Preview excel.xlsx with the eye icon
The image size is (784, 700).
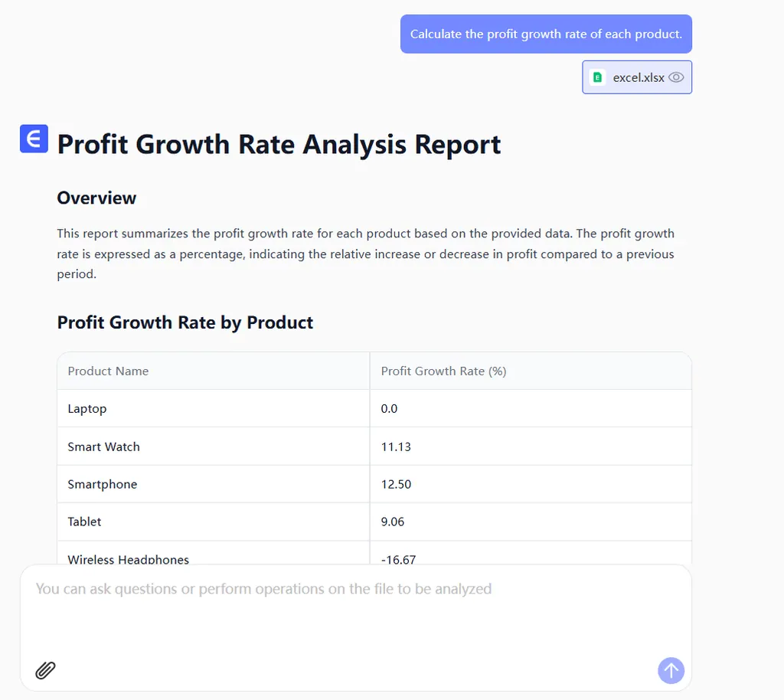pyautogui.click(x=676, y=77)
